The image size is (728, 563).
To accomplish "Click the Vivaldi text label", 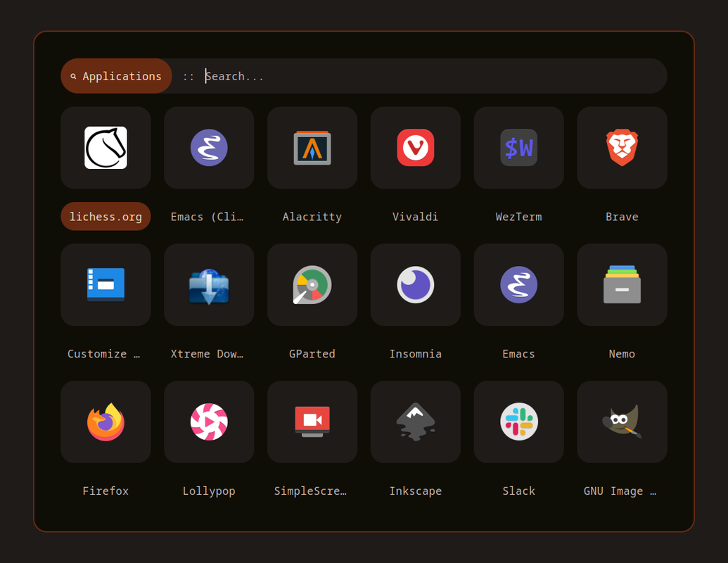I will click(416, 217).
